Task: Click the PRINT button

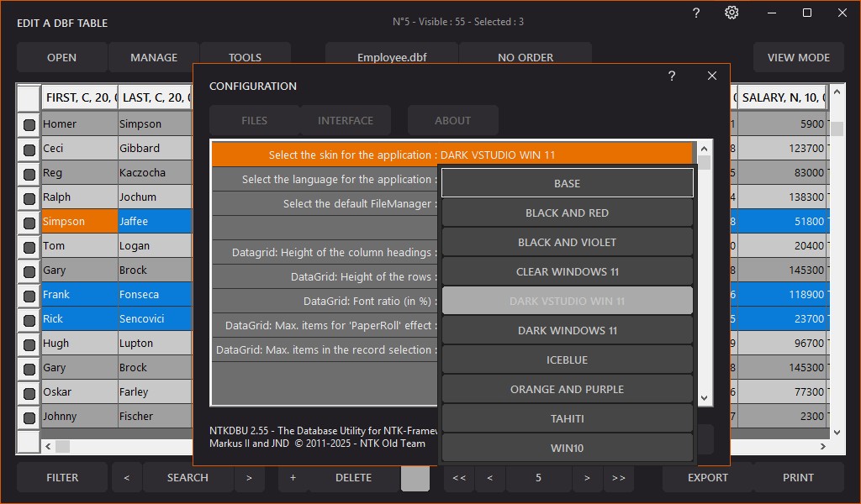Action: (x=799, y=478)
